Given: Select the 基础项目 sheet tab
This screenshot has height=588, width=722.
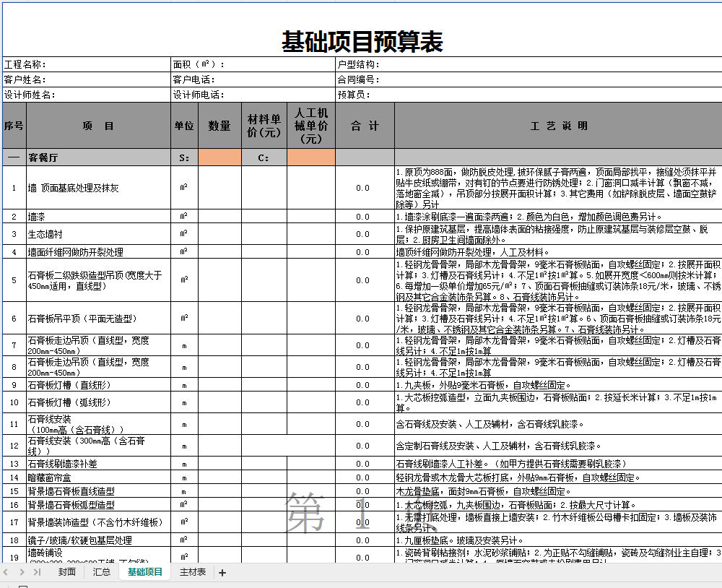Looking at the screenshot, I should (145, 572).
